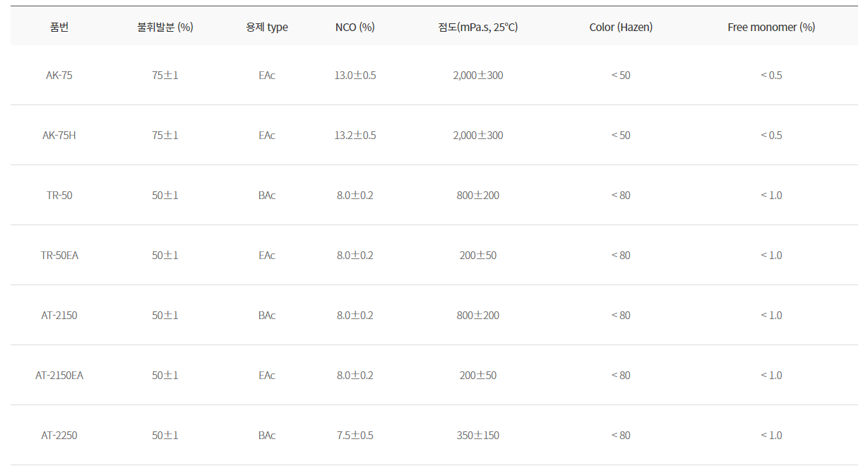The height and width of the screenshot is (473, 868).
Task: Select the 용제 type column header
Action: 266,28
